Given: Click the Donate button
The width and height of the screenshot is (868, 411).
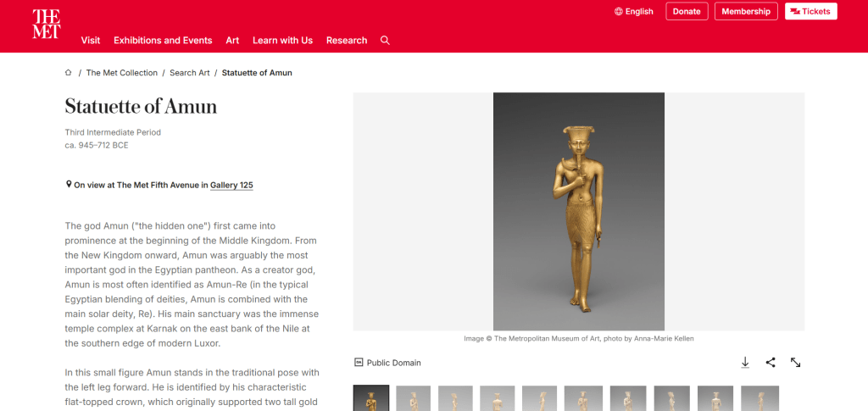Looking at the screenshot, I should coord(687,11).
